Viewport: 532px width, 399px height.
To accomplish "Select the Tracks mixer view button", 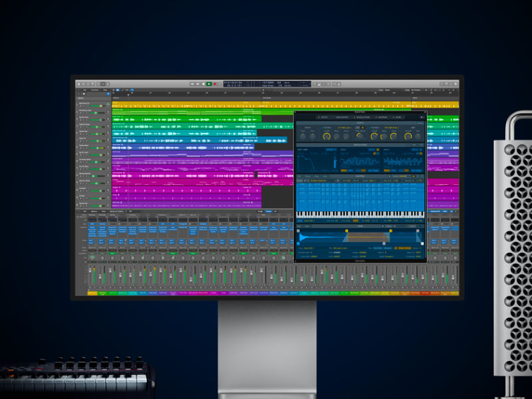I will point(269,211).
